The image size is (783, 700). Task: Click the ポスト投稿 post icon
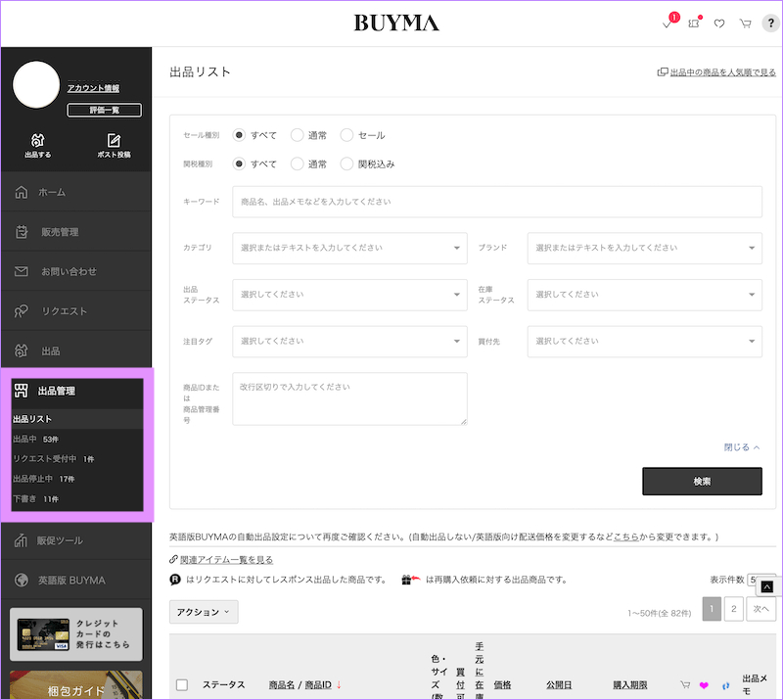pos(114,145)
